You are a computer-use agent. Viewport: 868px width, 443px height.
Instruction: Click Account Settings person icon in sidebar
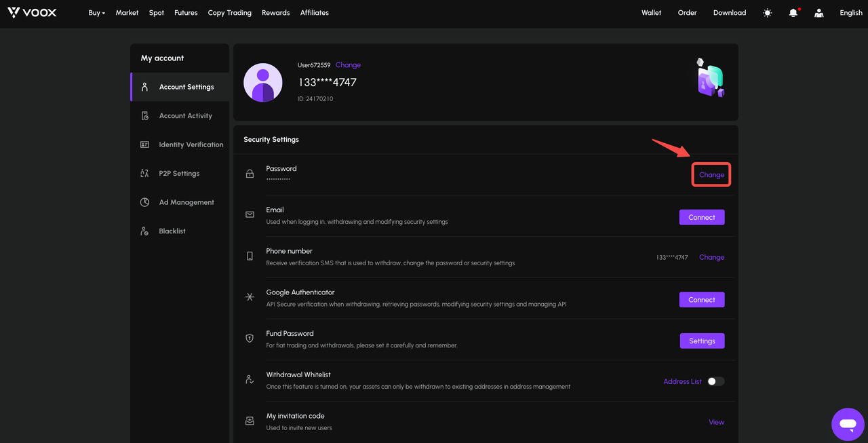[x=144, y=87]
